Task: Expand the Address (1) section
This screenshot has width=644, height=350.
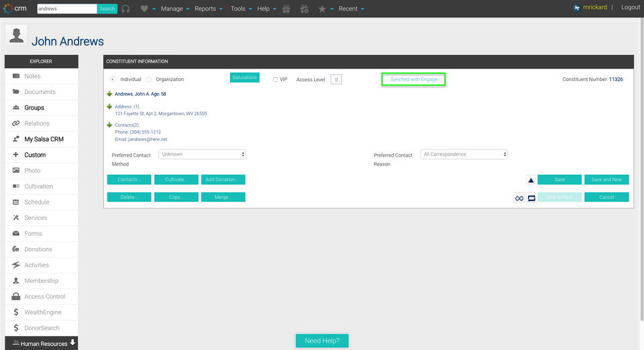Action: click(109, 106)
